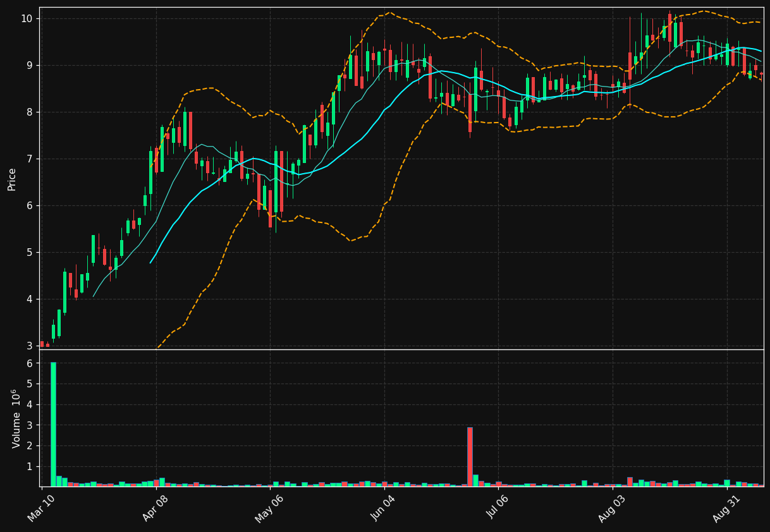Click price axis tick 3

[x=29, y=346]
